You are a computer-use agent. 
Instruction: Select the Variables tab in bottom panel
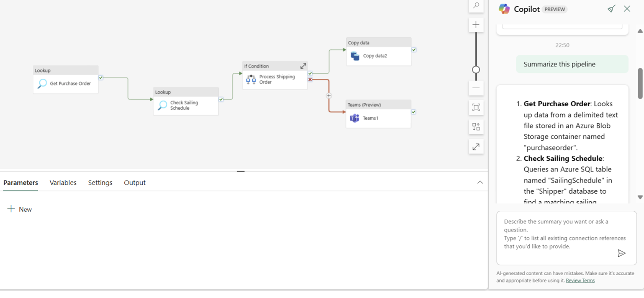pos(63,182)
